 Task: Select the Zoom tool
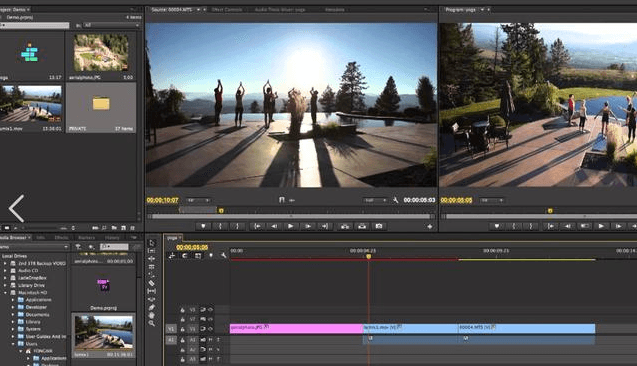[152, 323]
